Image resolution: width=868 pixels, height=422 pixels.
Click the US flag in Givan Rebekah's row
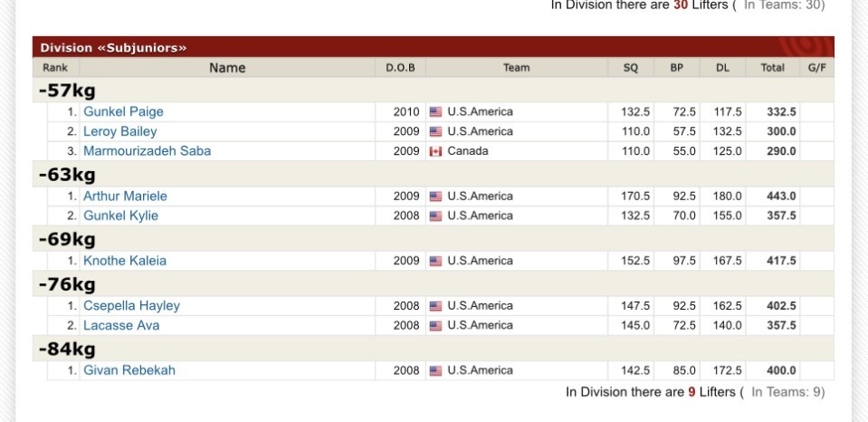pos(435,371)
